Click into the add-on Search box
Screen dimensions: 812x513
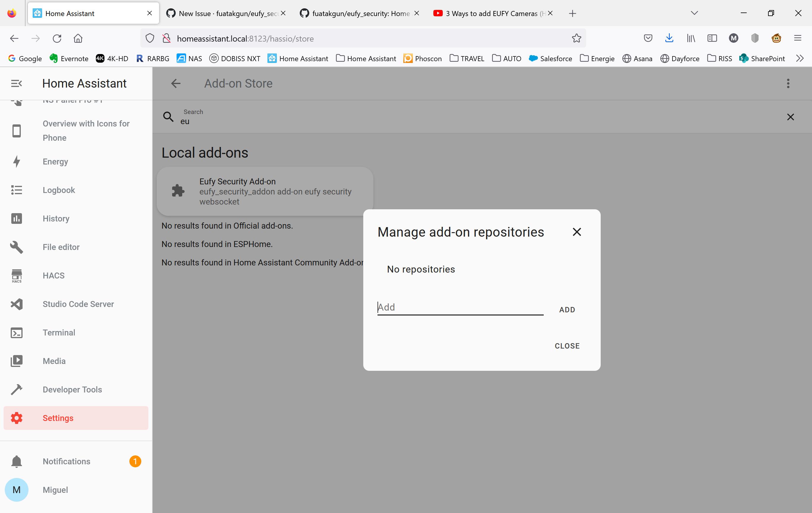click(x=472, y=117)
